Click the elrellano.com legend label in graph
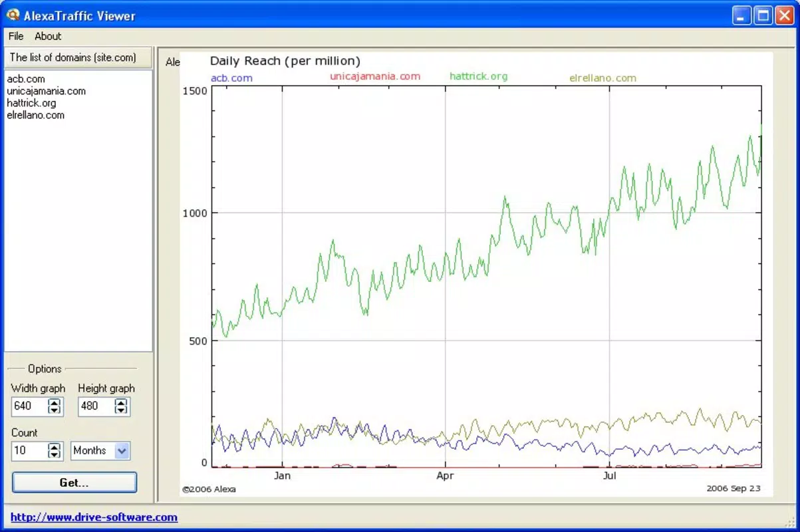Screen dimensions: 800x532 [x=602, y=78]
